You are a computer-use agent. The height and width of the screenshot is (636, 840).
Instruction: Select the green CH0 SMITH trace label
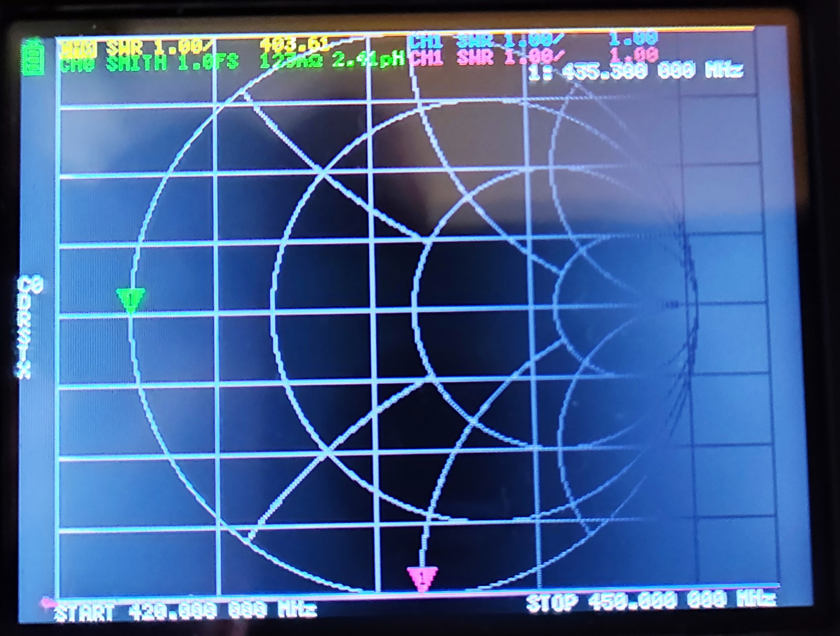pyautogui.click(x=149, y=63)
